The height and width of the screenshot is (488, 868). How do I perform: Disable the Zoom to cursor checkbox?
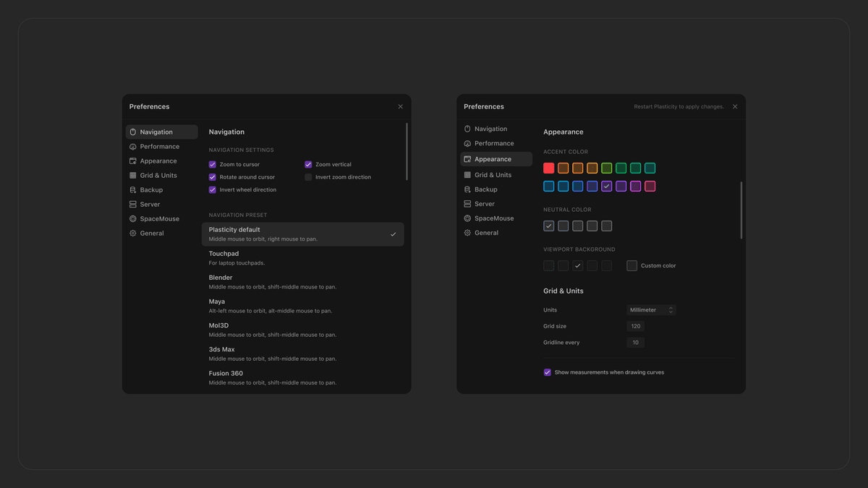213,165
